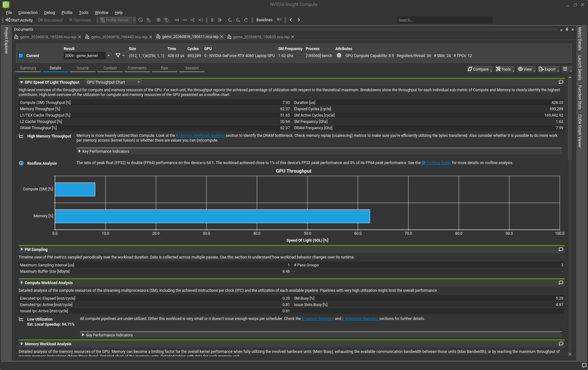This screenshot has width=588, height=370.
Task: Open the Metric Details side panel tab
Action: (x=580, y=39)
